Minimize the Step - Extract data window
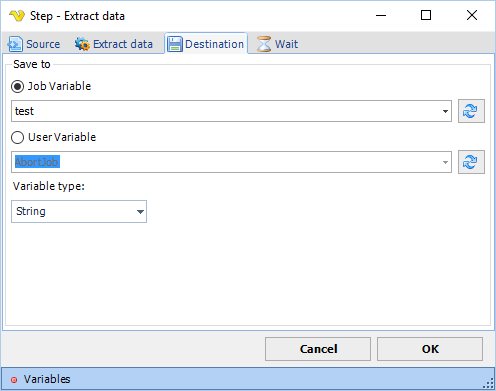496x391 pixels. [381, 15]
